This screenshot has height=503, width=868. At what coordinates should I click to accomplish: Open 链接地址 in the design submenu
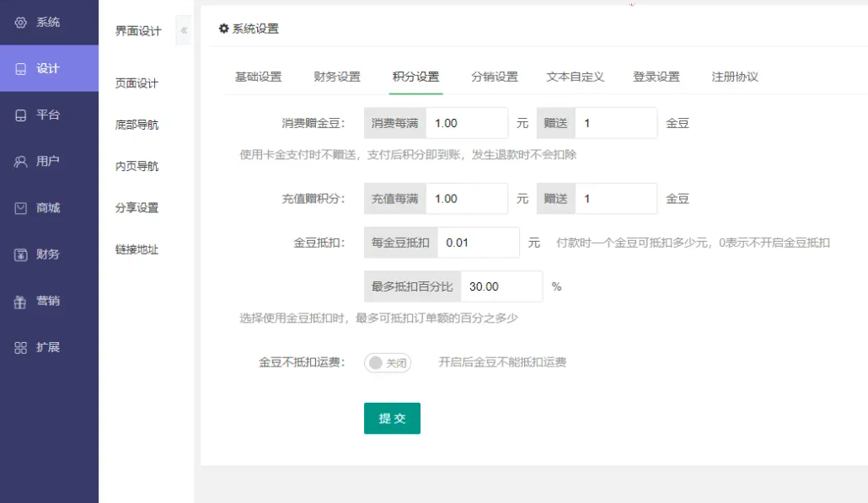137,249
